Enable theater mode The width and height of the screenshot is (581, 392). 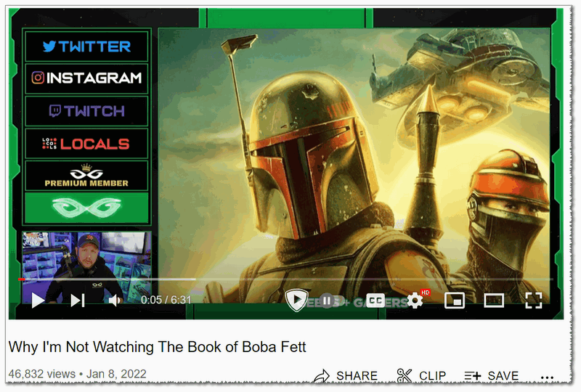[494, 301]
